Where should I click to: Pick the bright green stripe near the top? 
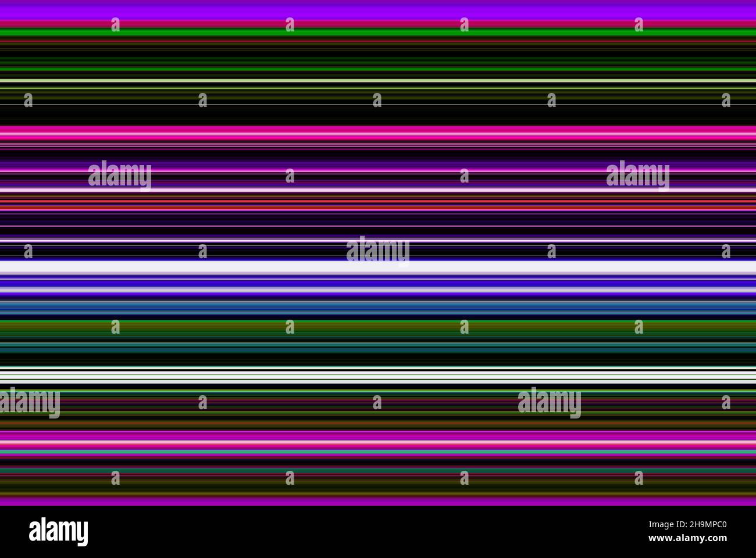pyautogui.click(x=378, y=33)
